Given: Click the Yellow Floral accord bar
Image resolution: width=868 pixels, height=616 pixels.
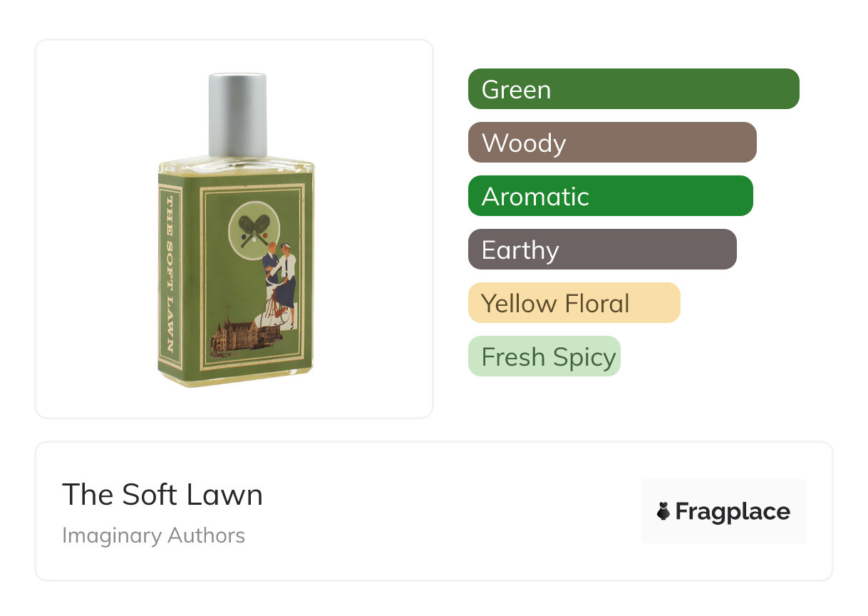Looking at the screenshot, I should tap(574, 303).
